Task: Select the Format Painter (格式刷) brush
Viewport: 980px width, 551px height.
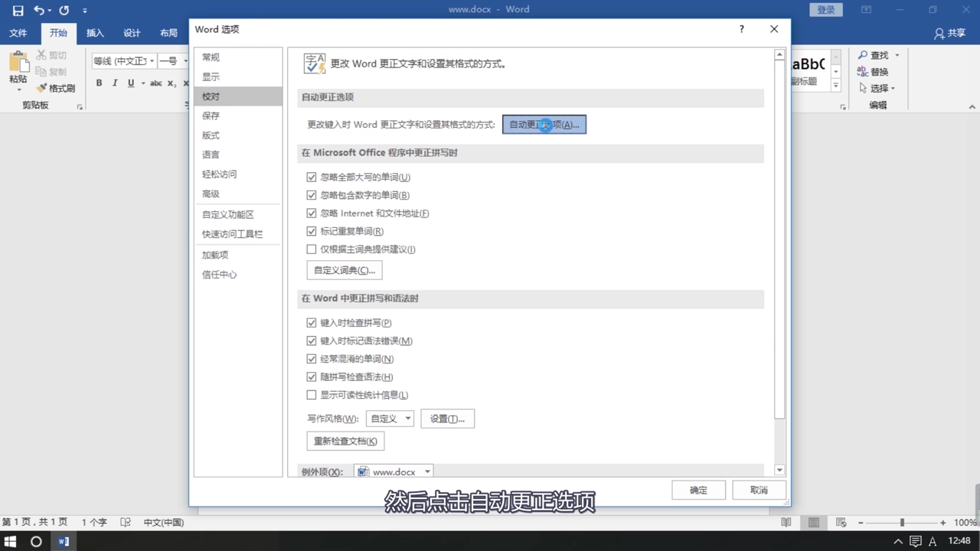Action: [x=42, y=88]
